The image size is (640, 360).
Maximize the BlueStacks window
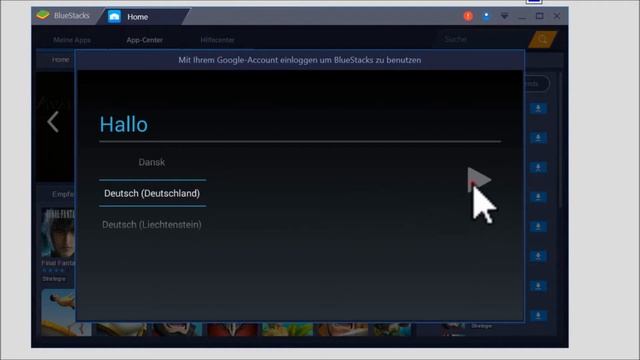[540, 16]
